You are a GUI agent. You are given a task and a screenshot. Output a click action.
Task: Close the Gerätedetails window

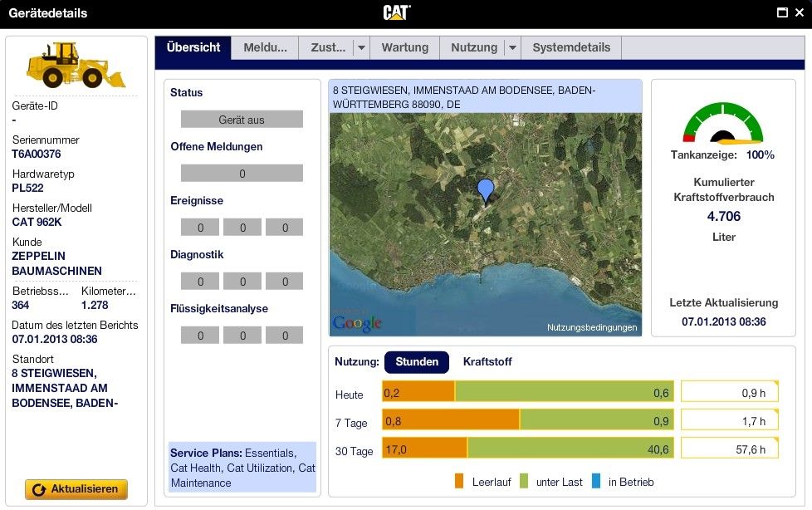[x=800, y=12]
